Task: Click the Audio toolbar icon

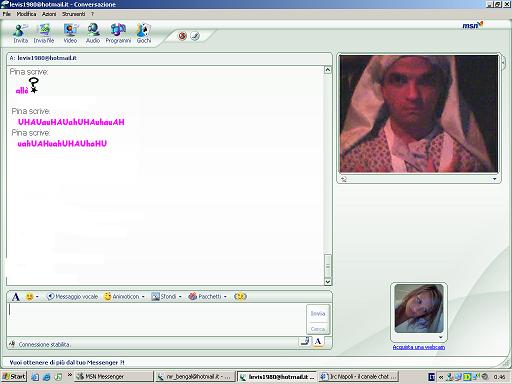Action: [93, 33]
